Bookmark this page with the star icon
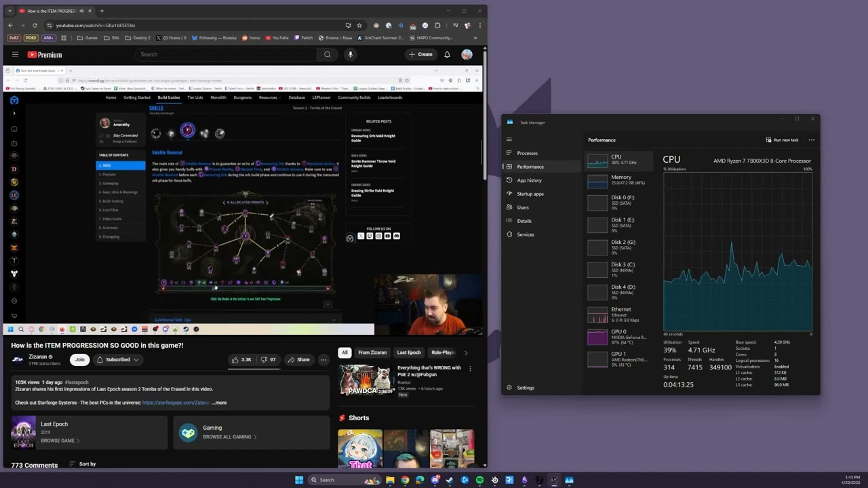This screenshot has height=488, width=868. pyautogui.click(x=359, y=25)
